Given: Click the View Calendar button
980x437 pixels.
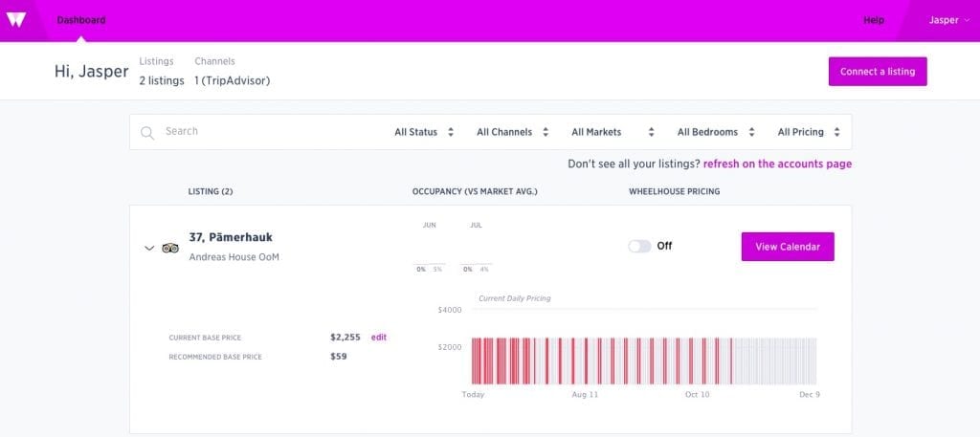Looking at the screenshot, I should pyautogui.click(x=788, y=247).
